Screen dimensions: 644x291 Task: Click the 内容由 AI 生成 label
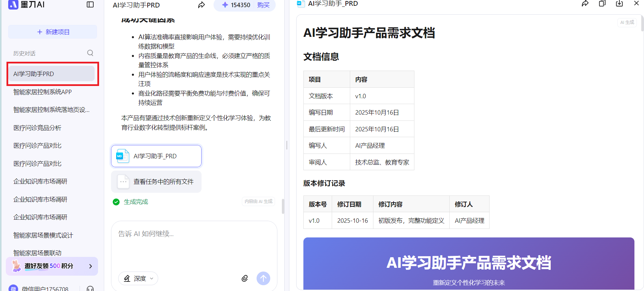tap(259, 202)
